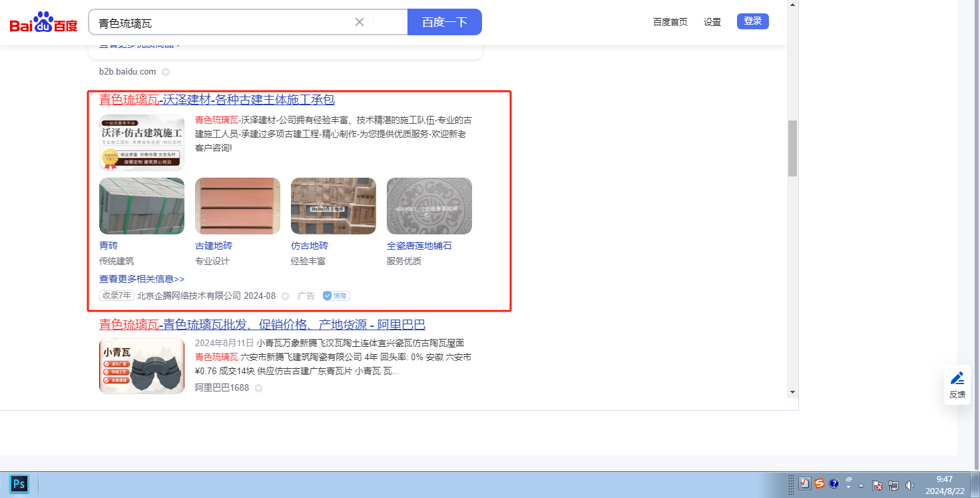The width and height of the screenshot is (980, 498).
Task: Click the 阿里巴巴1688 source link
Action: tap(222, 387)
